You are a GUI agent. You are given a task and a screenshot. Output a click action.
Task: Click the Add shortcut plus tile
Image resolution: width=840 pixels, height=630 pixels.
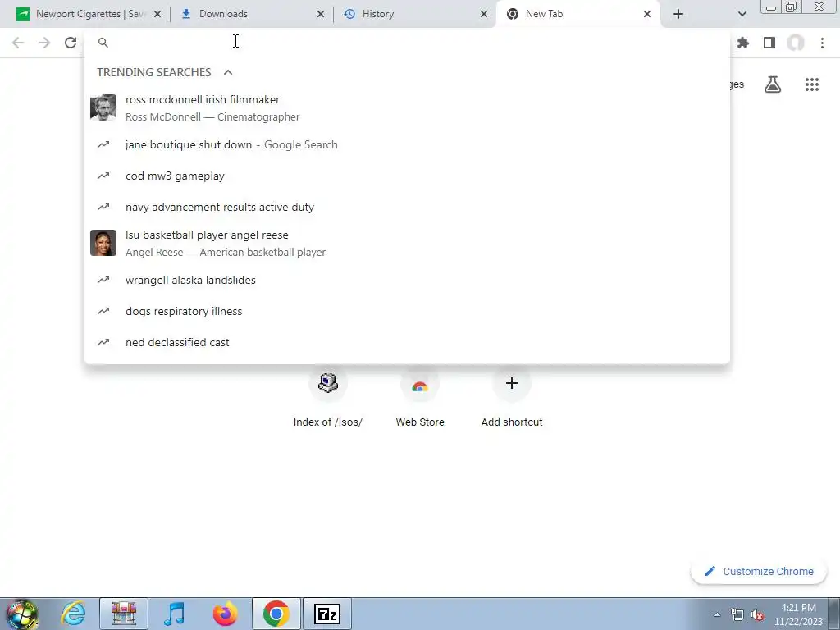pyautogui.click(x=512, y=396)
